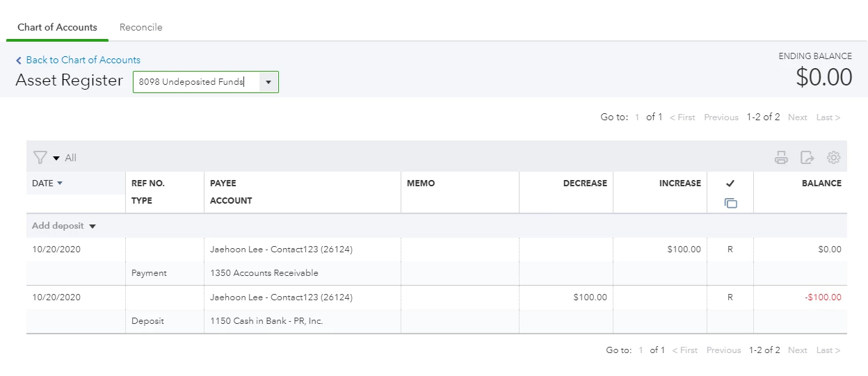Click the copy icon below the checkmark column

tap(730, 203)
